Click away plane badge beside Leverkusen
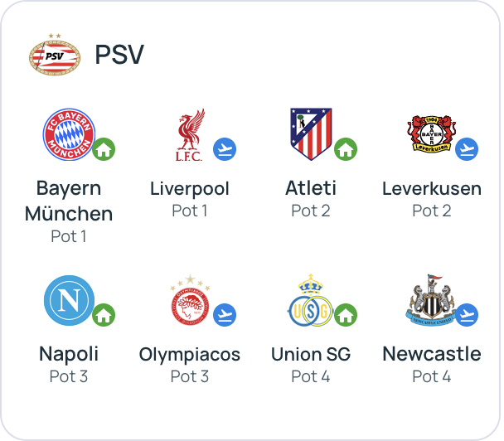 click(467, 149)
